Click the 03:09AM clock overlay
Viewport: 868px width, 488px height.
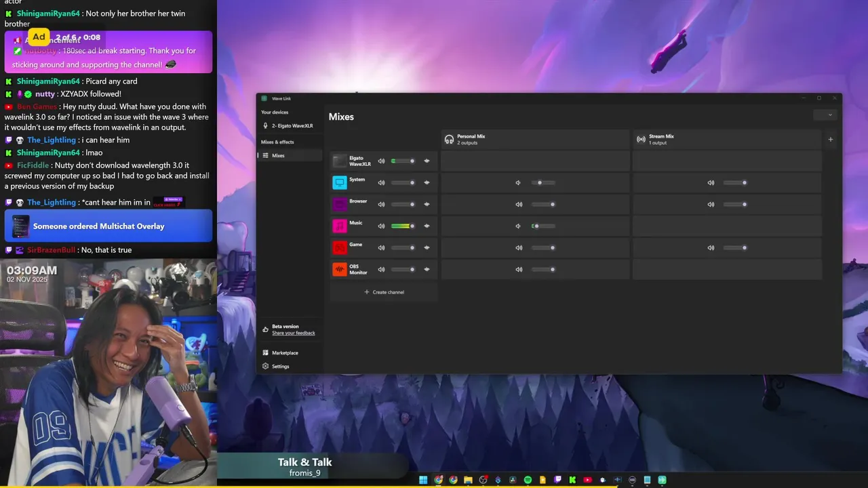(x=32, y=270)
